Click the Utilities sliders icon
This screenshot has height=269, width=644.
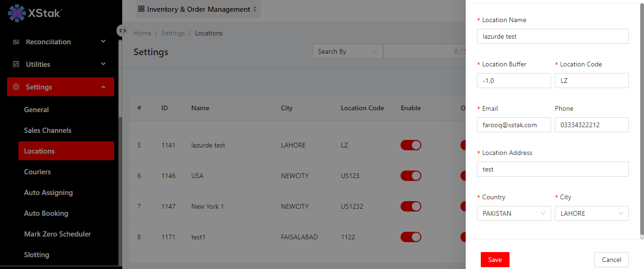coord(16,65)
